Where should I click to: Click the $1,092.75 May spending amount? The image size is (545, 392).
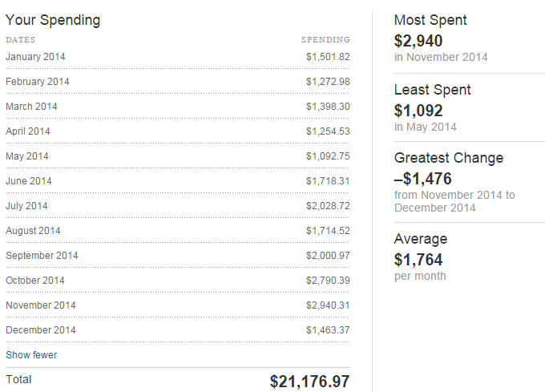click(328, 156)
